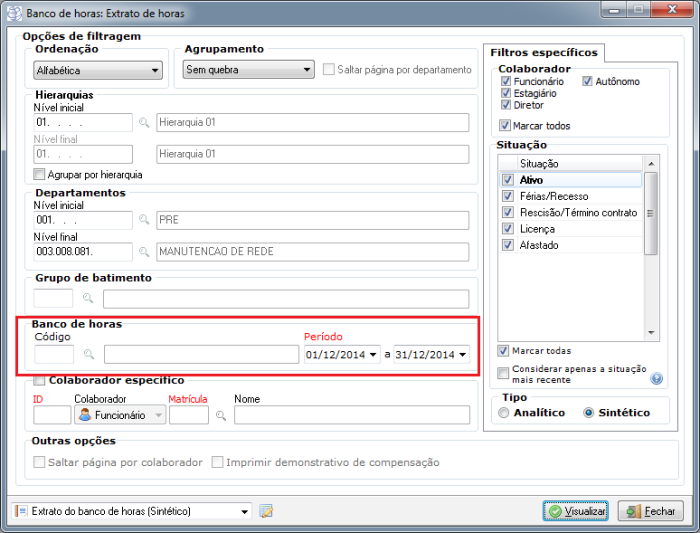Open the Ordenação Alfabética dropdown
Screen dimensions: 700x533
[98, 70]
